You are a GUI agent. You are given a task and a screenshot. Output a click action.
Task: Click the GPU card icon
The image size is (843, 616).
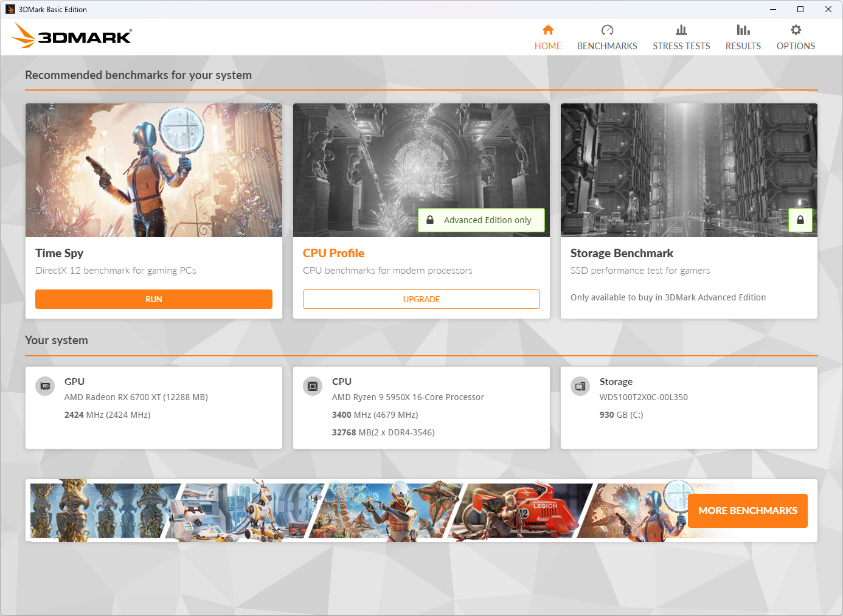45,386
